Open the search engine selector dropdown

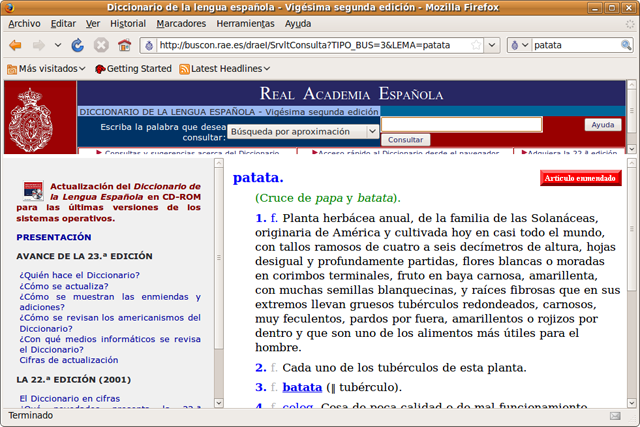tap(519, 45)
